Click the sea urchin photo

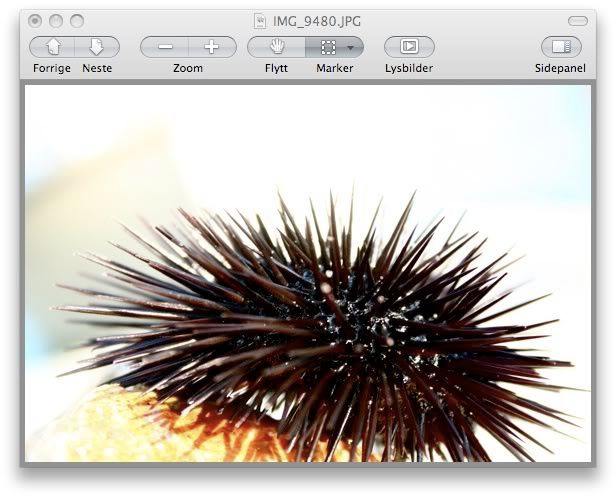(308, 273)
